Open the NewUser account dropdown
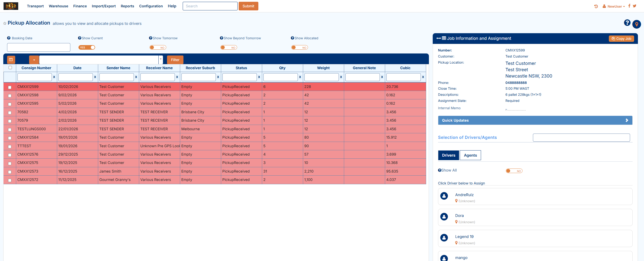The image size is (644, 261). tap(614, 6)
